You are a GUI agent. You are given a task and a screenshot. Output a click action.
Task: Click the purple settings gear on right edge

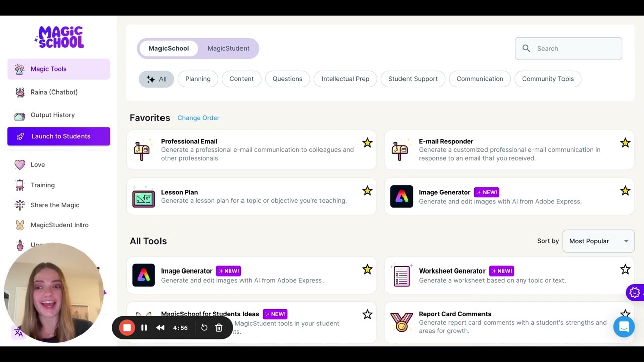(635, 292)
